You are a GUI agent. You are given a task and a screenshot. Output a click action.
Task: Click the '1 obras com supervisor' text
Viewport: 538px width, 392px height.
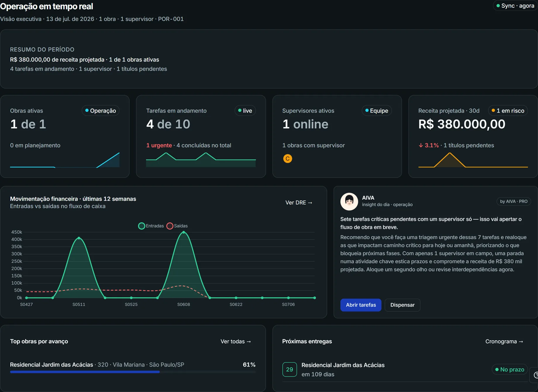[313, 145]
